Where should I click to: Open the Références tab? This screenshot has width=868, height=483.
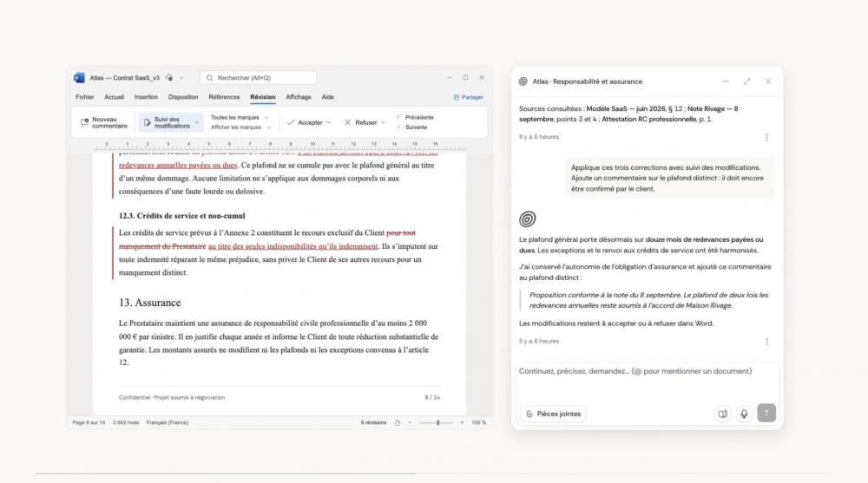tap(224, 97)
